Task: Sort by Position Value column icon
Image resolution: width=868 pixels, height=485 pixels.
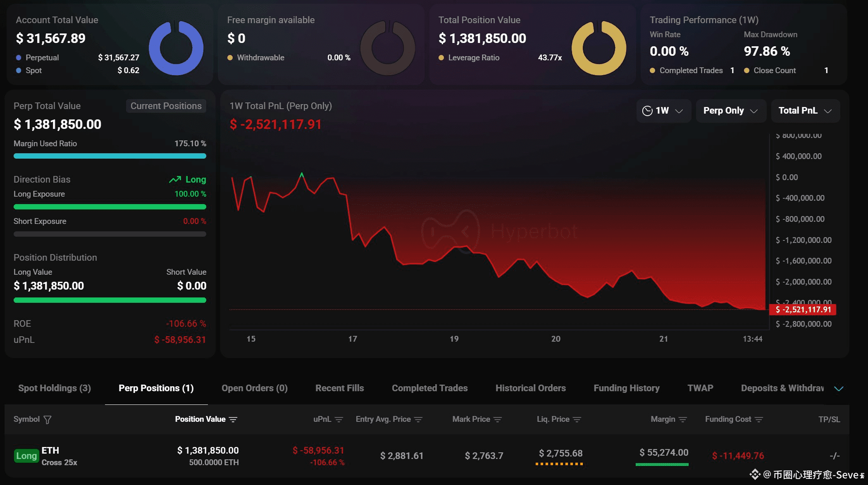Action: tap(233, 420)
